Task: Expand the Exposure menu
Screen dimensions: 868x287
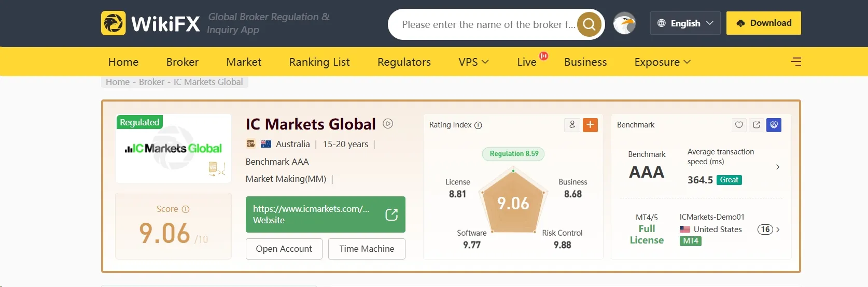Action: coord(662,62)
